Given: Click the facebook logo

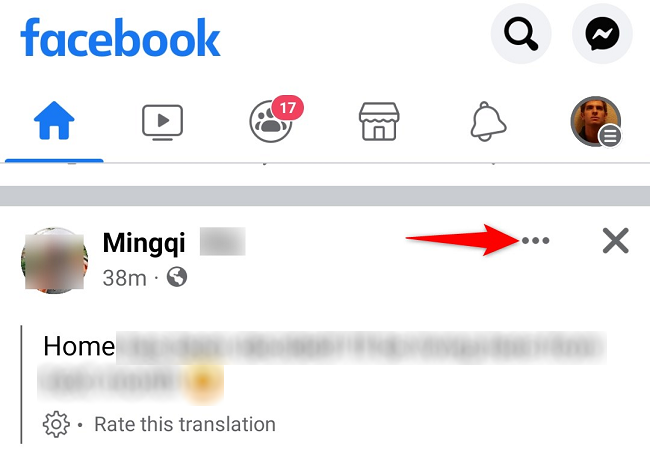Looking at the screenshot, I should pyautogui.click(x=120, y=37).
